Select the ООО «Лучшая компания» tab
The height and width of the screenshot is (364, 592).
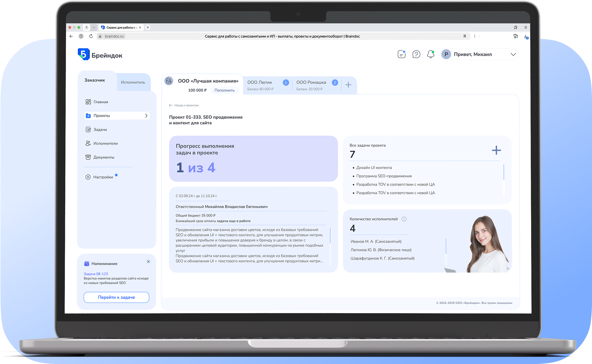click(x=208, y=81)
